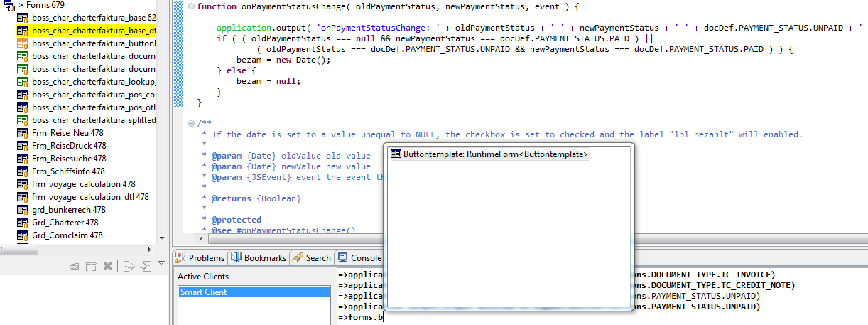Select frm_voyage_calculation_dtl 478 form

pos(91,197)
